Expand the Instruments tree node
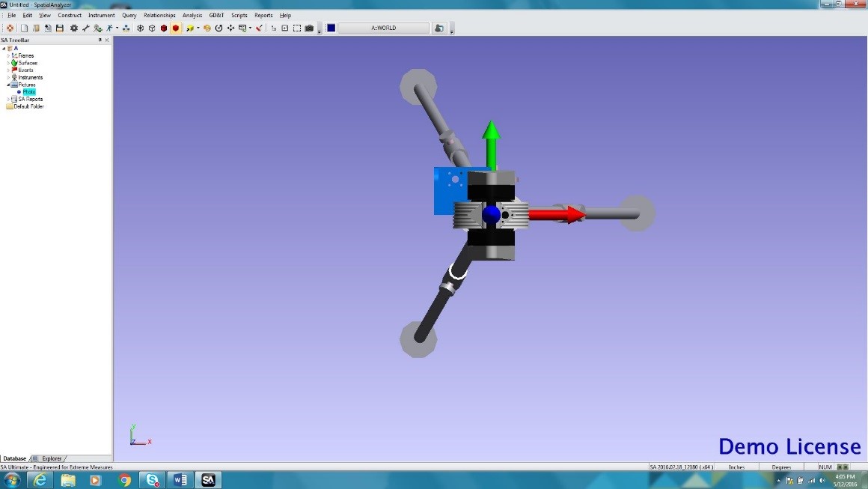This screenshot has height=489, width=868. [x=8, y=77]
